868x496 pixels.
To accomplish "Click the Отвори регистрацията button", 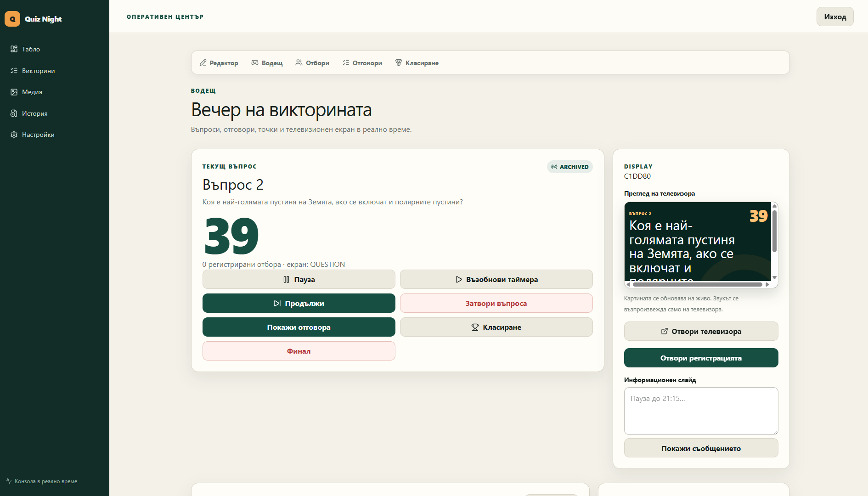I will [x=701, y=358].
